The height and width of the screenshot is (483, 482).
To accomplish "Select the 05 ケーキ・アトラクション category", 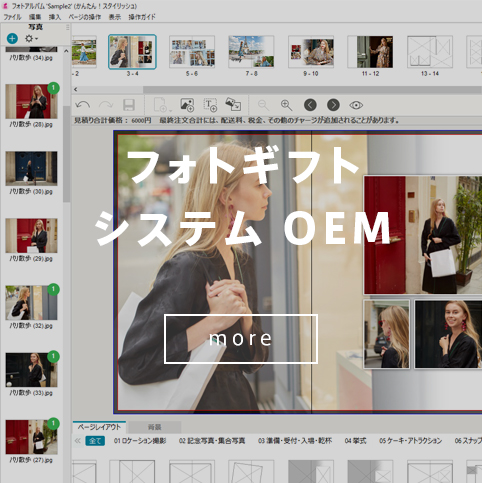I will click(410, 441).
